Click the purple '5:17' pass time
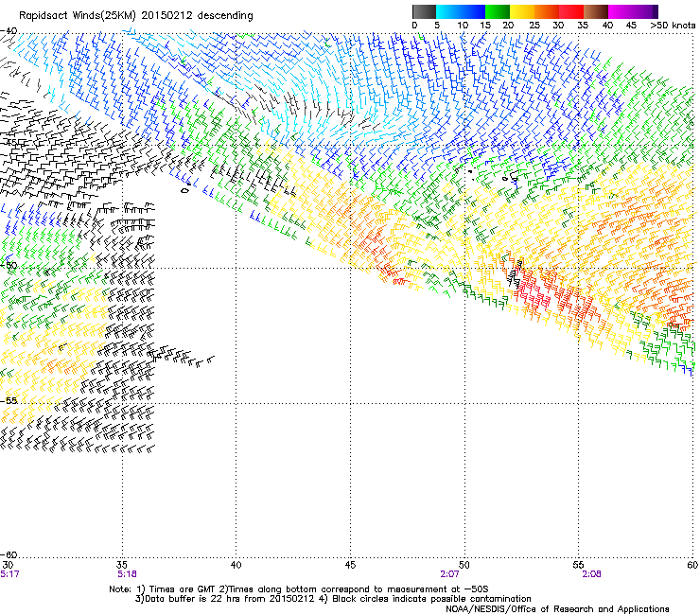 coord(9,574)
